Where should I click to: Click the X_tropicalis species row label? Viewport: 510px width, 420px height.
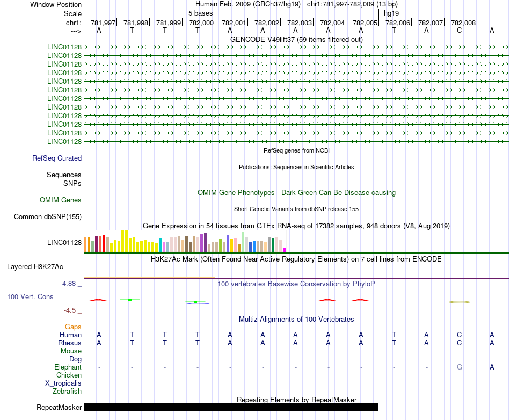click(x=63, y=383)
